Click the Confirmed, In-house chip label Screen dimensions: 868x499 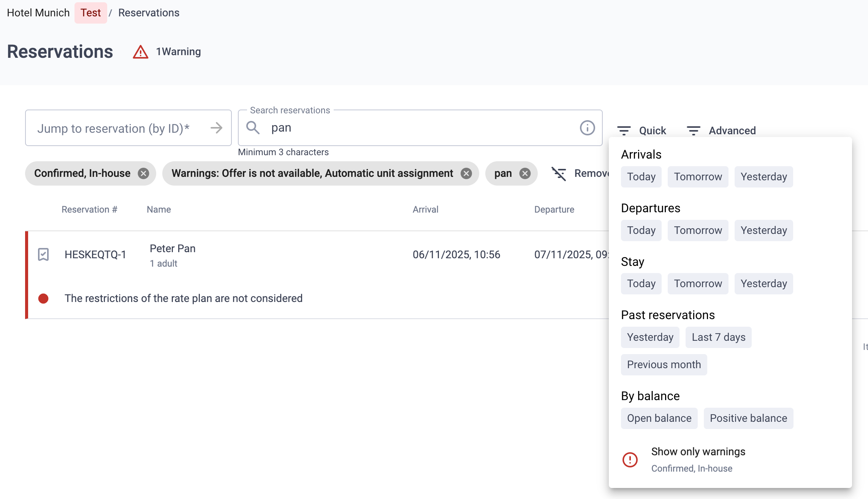[x=82, y=173]
